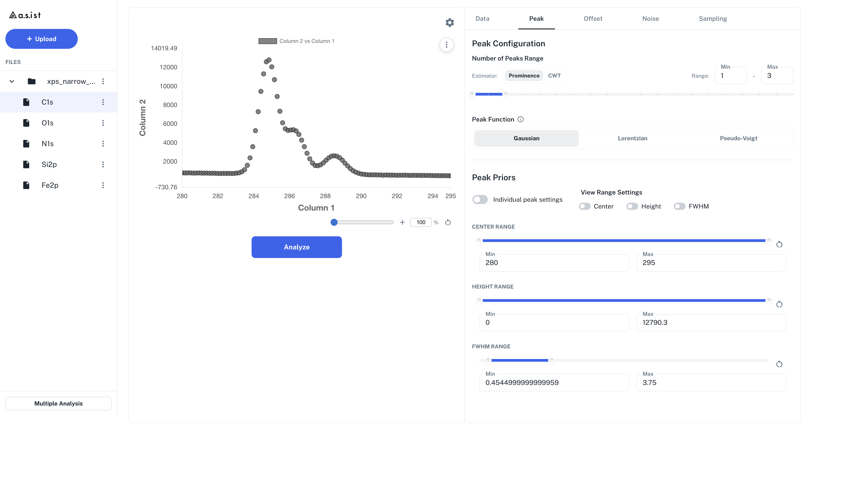The image size is (868, 488).
Task: Click the a.s.i.s.t logo
Action: coord(25,15)
